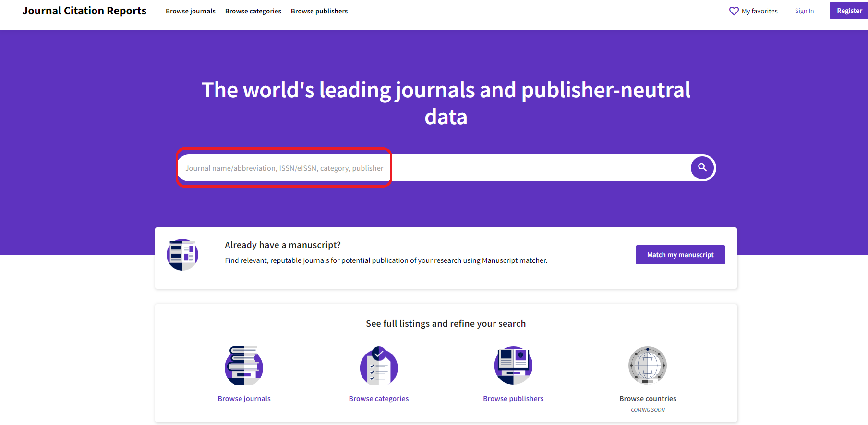
Task: Follow the Browse journals link under listings
Action: (x=244, y=399)
